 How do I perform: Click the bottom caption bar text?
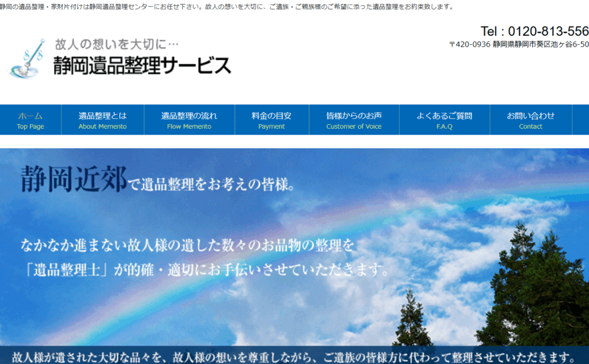coord(293,356)
